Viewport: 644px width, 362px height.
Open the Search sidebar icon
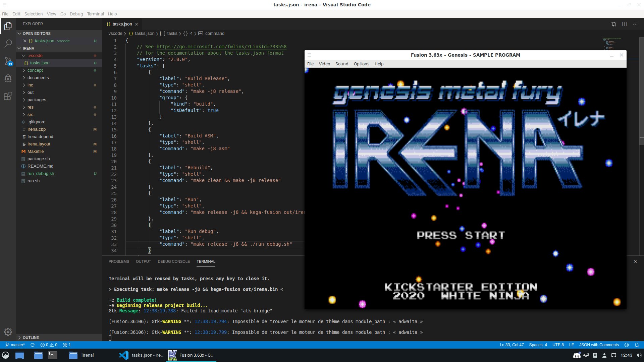[x=8, y=44]
